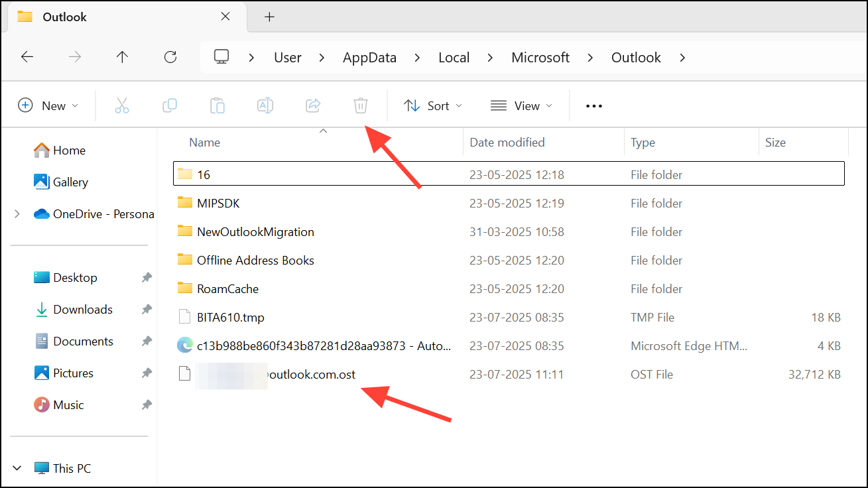The width and height of the screenshot is (868, 488).
Task: Expand chevron after User in address bar
Action: coord(322,58)
